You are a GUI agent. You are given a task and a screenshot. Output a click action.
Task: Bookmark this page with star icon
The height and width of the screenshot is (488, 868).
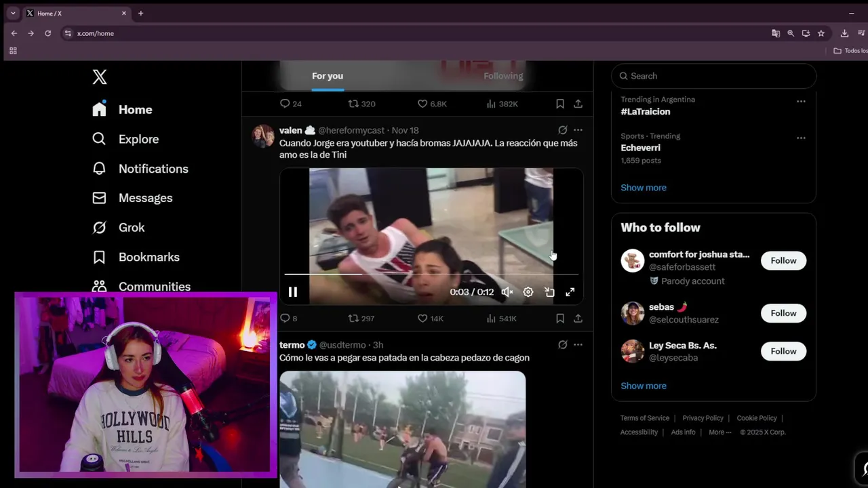click(x=821, y=33)
